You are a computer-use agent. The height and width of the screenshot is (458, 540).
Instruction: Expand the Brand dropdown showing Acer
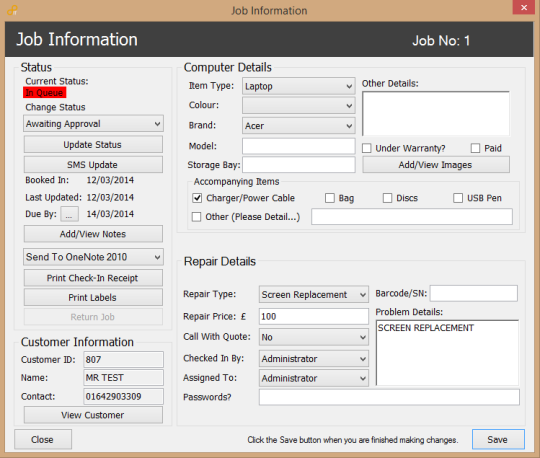click(x=299, y=126)
